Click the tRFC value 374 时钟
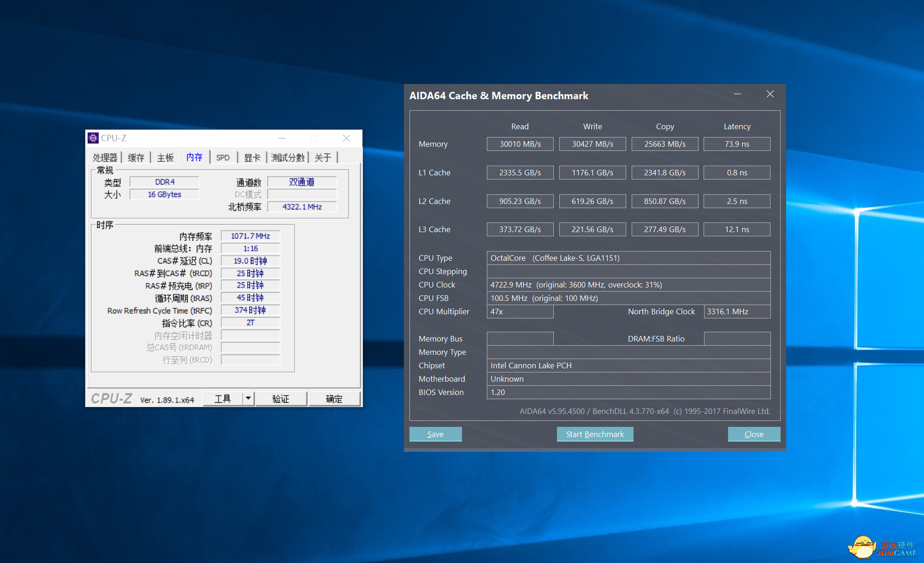This screenshot has height=563, width=924. pyautogui.click(x=250, y=310)
